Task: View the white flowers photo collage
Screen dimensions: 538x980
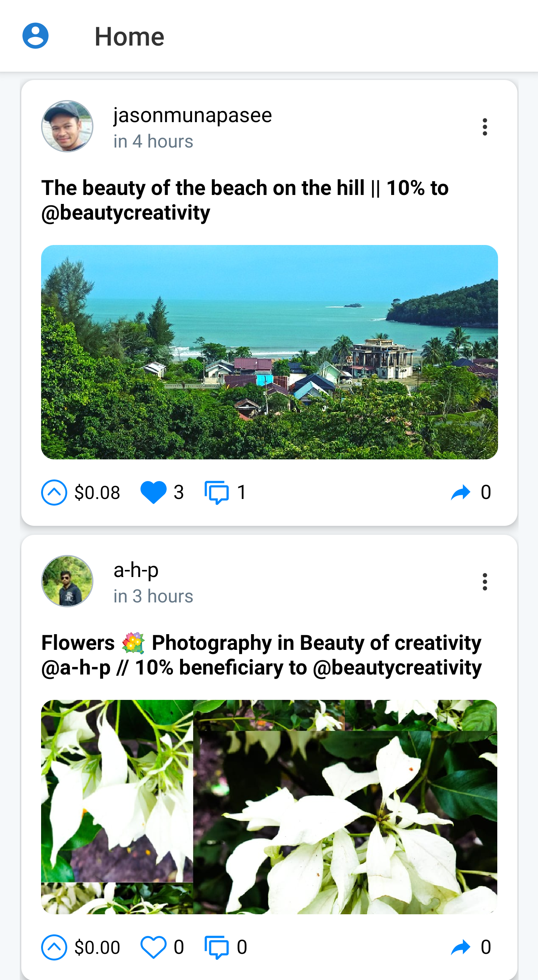Action: click(269, 807)
